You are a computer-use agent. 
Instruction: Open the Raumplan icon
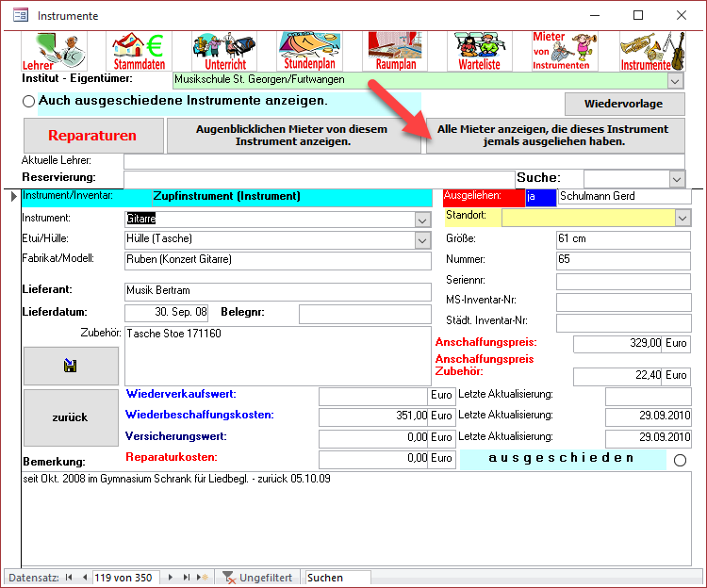click(396, 51)
